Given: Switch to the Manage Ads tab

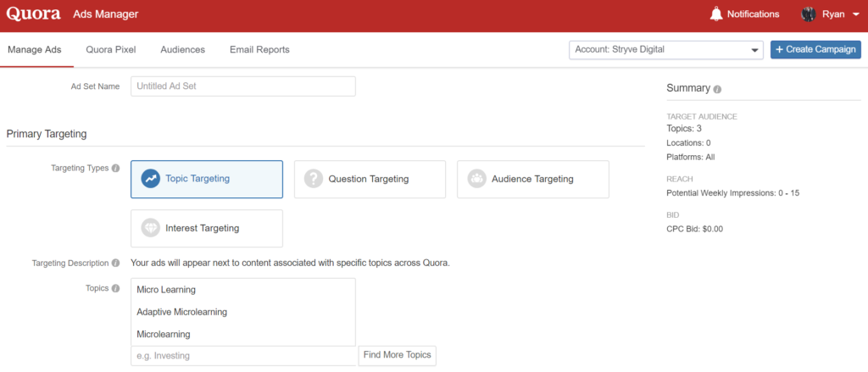Looking at the screenshot, I should pos(34,50).
